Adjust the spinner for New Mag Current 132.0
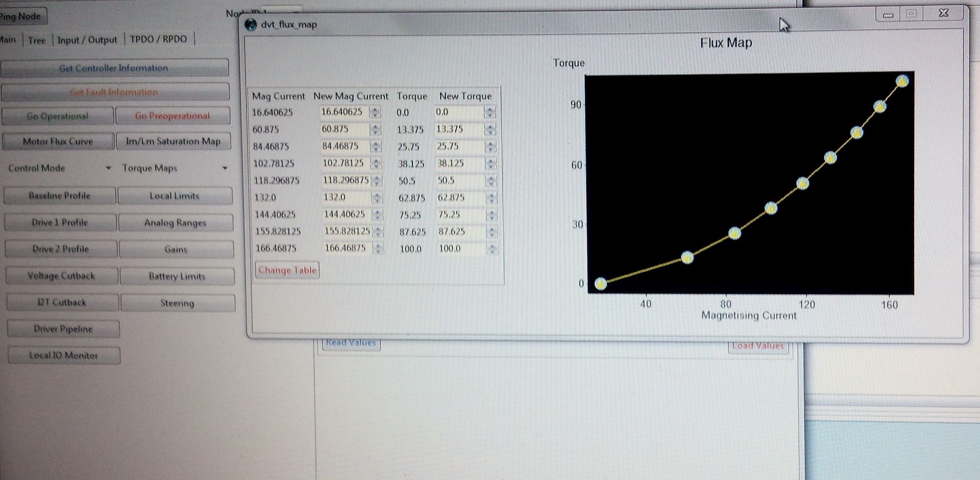 [377, 197]
